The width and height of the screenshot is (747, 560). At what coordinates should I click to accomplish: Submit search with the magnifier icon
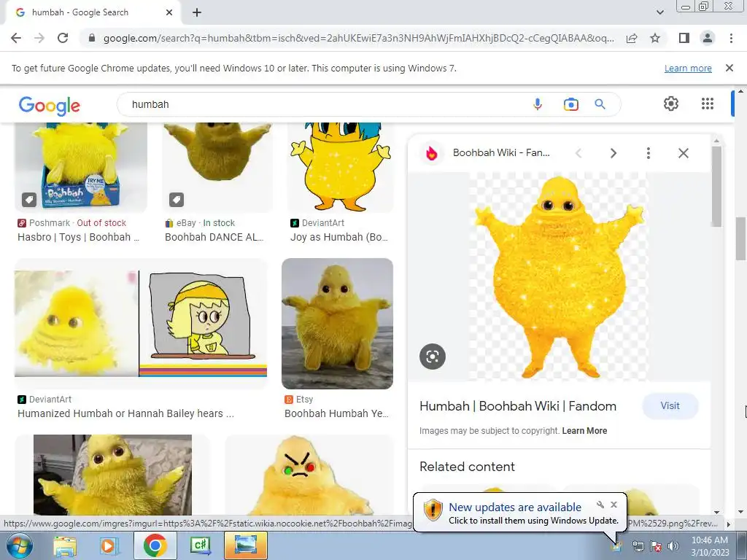[600, 104]
